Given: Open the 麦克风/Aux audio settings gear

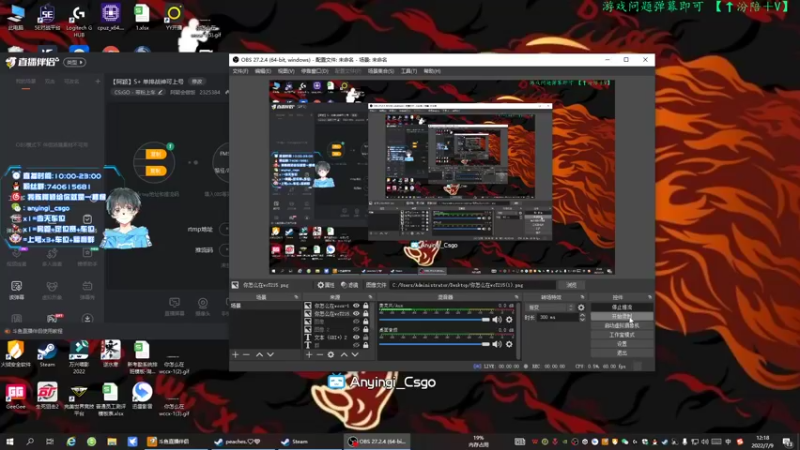Looking at the screenshot, I should click(509, 319).
